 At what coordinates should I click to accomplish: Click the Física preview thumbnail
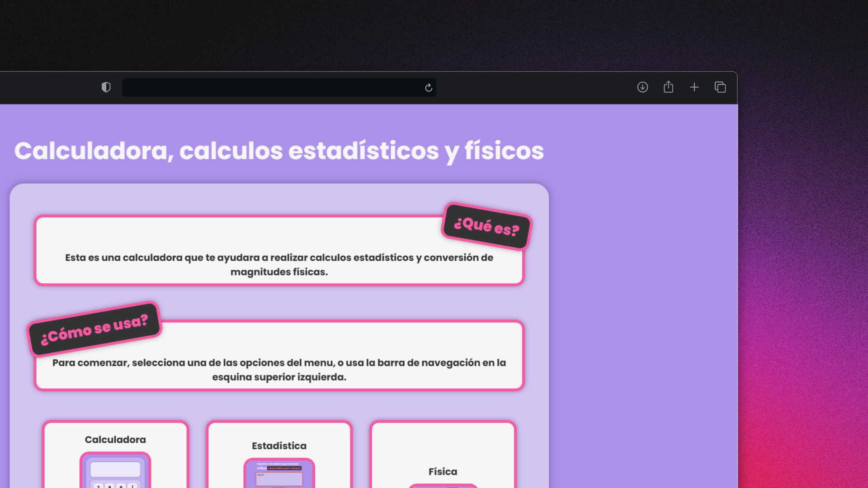point(443,486)
